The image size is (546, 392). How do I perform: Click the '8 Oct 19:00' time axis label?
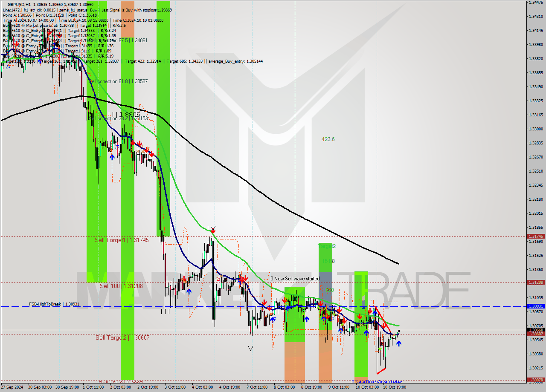click(x=311, y=387)
